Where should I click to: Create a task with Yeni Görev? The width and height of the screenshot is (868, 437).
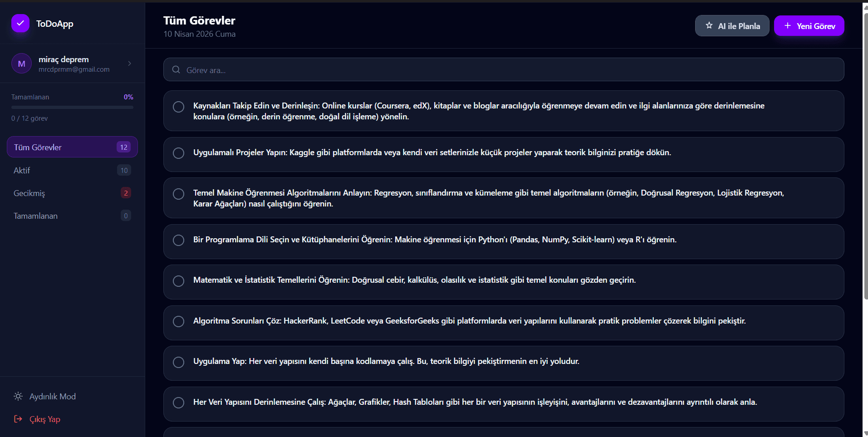click(x=809, y=26)
